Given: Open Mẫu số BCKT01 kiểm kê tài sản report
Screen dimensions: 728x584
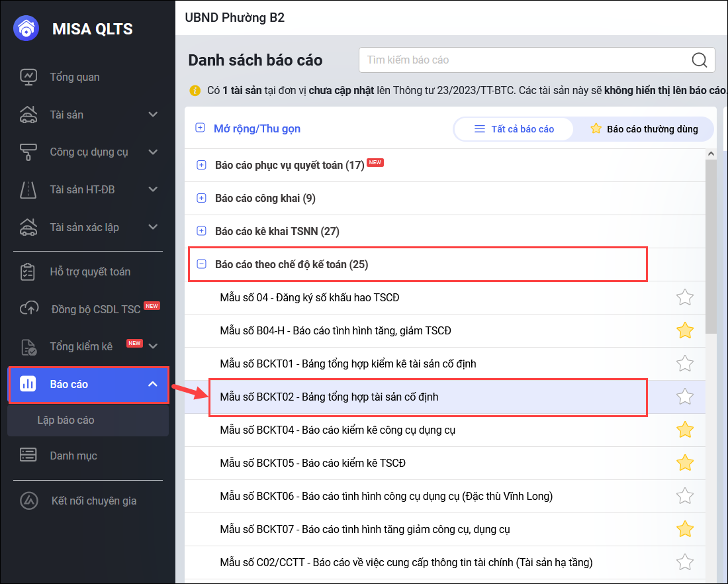Looking at the screenshot, I should click(445, 364).
